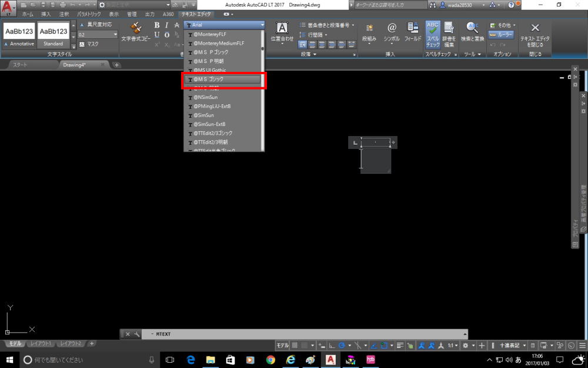Open the シンボル symbol insert menu
The height and width of the screenshot is (368, 588).
(392, 32)
